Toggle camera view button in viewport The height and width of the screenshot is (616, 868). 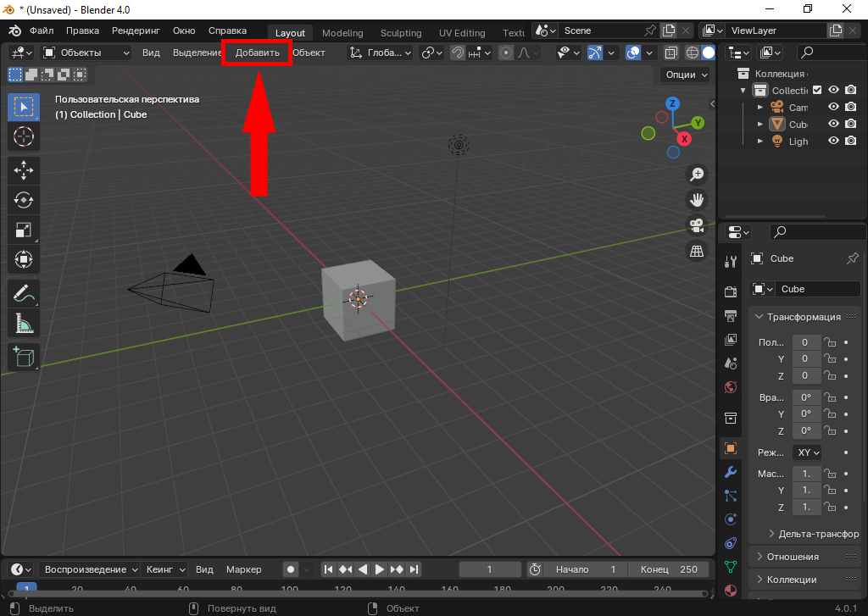697,225
